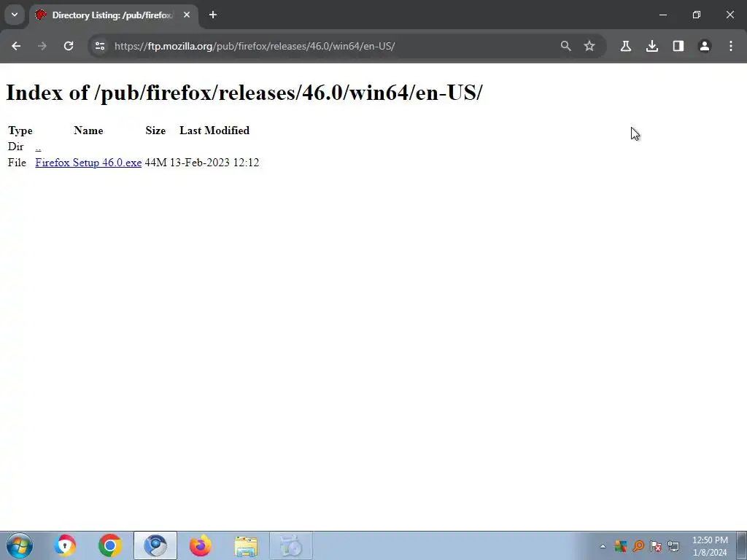747x560 pixels.
Task: Click the Name column header
Action: [x=88, y=131]
